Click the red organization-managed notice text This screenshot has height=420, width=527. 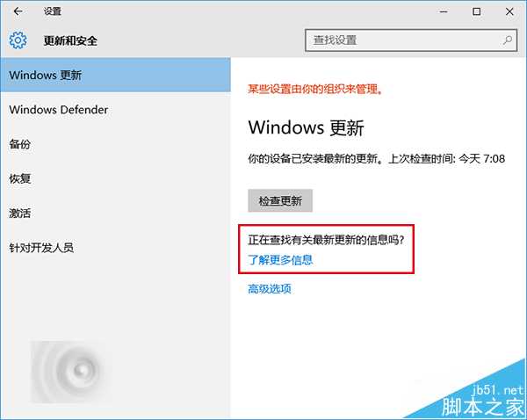[315, 90]
